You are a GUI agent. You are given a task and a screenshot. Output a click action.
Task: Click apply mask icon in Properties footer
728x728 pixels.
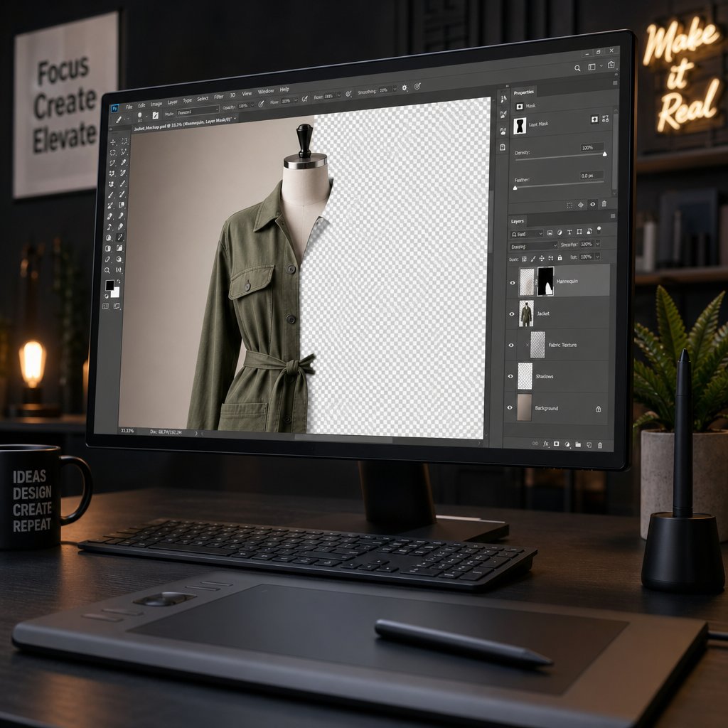tap(581, 205)
